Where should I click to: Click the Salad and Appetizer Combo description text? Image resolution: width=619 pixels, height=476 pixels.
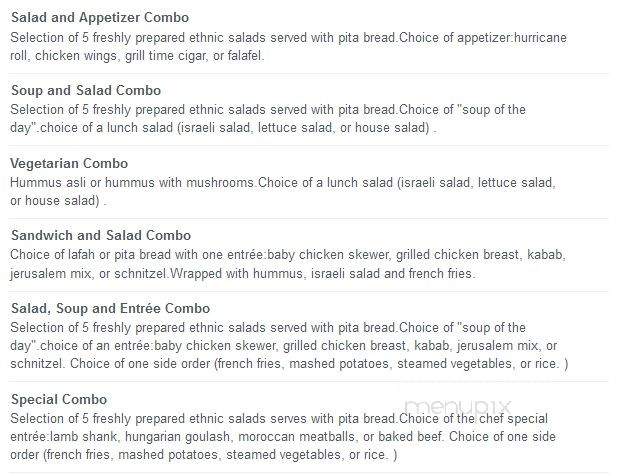[x=289, y=47]
